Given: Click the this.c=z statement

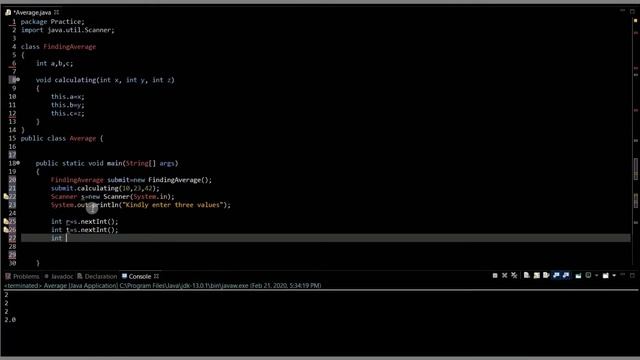Looking at the screenshot, I should pos(68,113).
